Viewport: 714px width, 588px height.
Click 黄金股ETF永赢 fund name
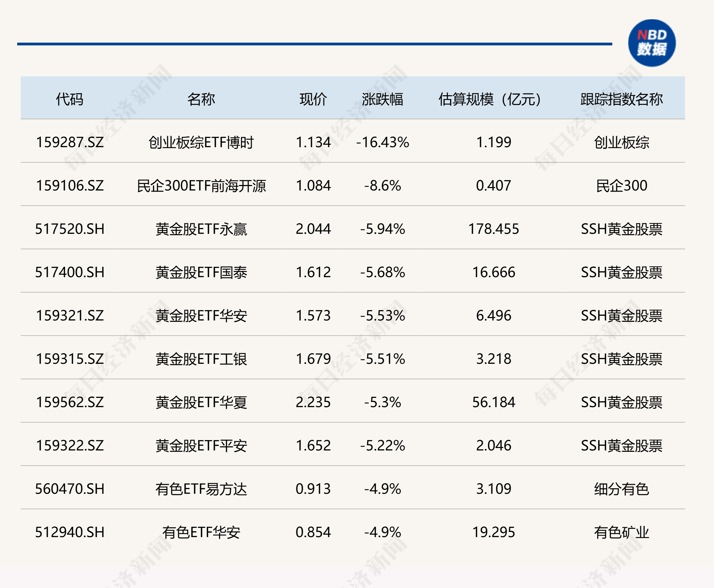[201, 229]
